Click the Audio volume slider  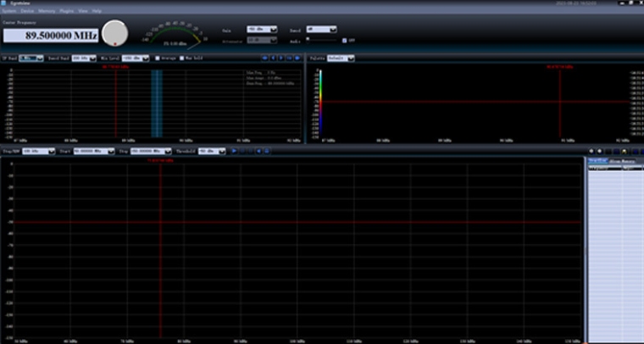[x=322, y=39]
